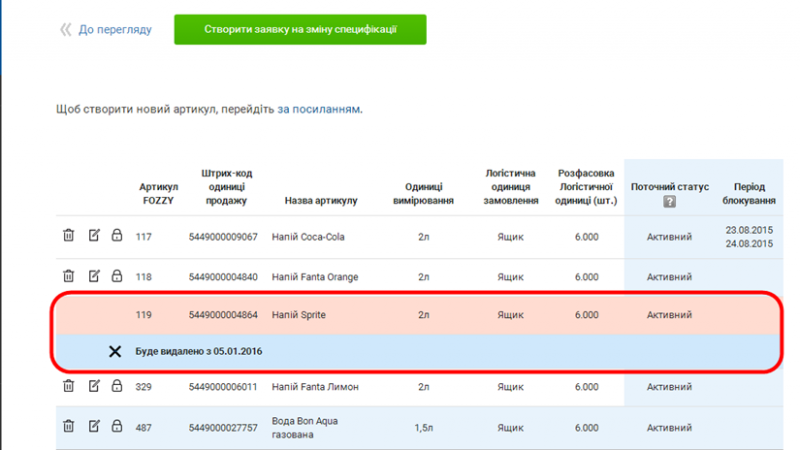Show help for Поточний статус question mark

point(669,201)
